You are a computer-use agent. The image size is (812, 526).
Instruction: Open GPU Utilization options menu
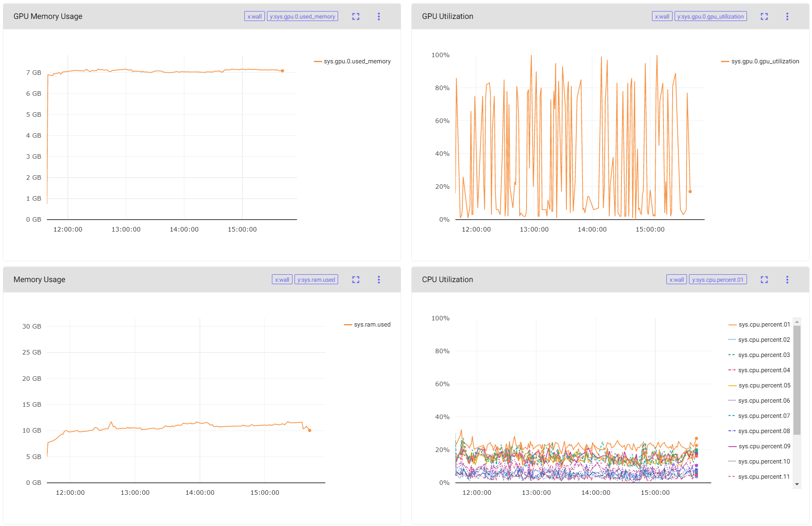[787, 16]
